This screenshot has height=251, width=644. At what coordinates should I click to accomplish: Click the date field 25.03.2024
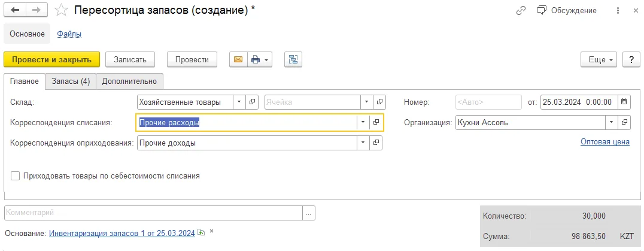pyautogui.click(x=579, y=102)
